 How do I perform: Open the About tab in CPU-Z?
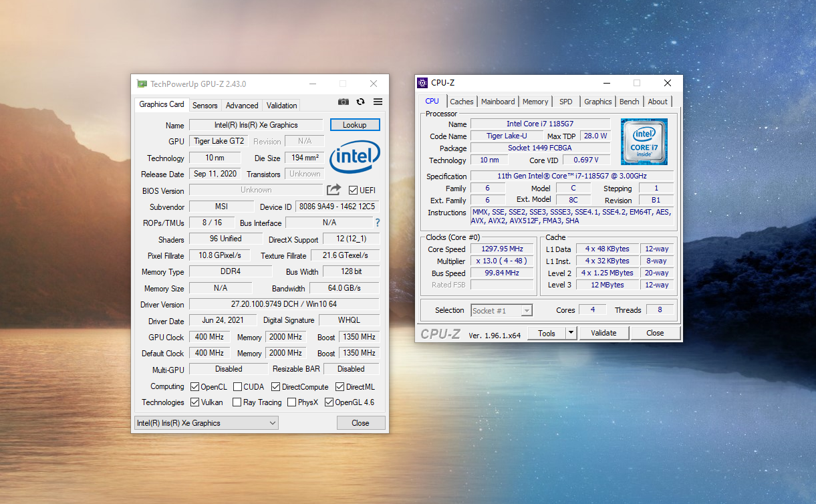click(658, 102)
